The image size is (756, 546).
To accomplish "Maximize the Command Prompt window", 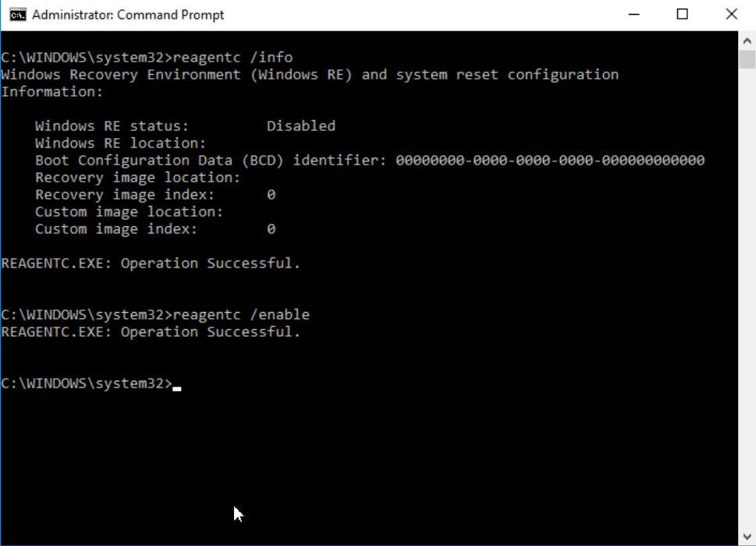I will [683, 14].
